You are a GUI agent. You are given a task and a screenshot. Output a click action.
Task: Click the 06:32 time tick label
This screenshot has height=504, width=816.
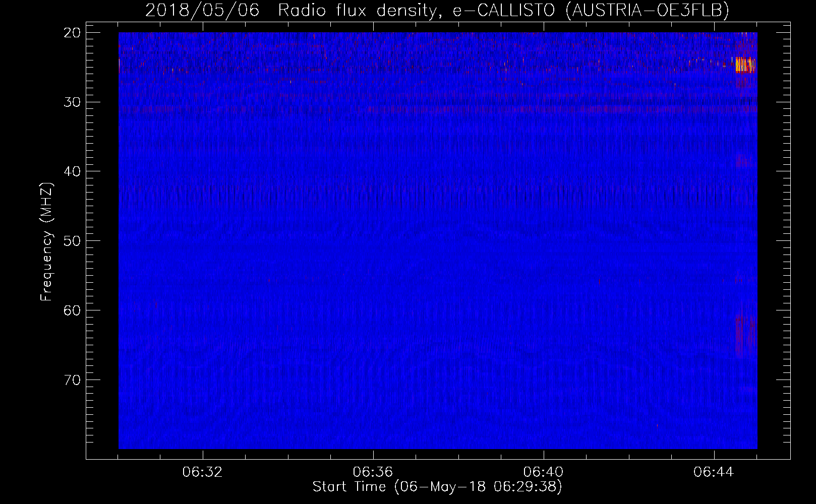[203, 472]
